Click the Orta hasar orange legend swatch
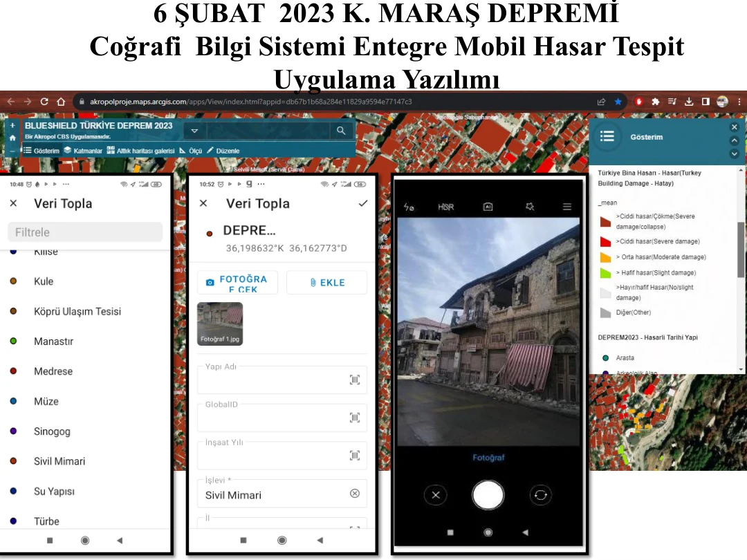Viewport: 747px width, 560px height. click(x=605, y=257)
